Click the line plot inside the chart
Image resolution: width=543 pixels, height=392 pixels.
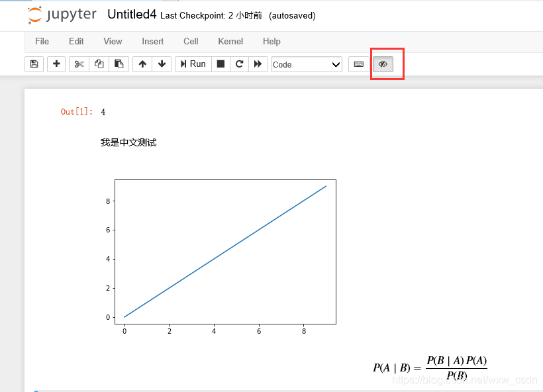225,252
